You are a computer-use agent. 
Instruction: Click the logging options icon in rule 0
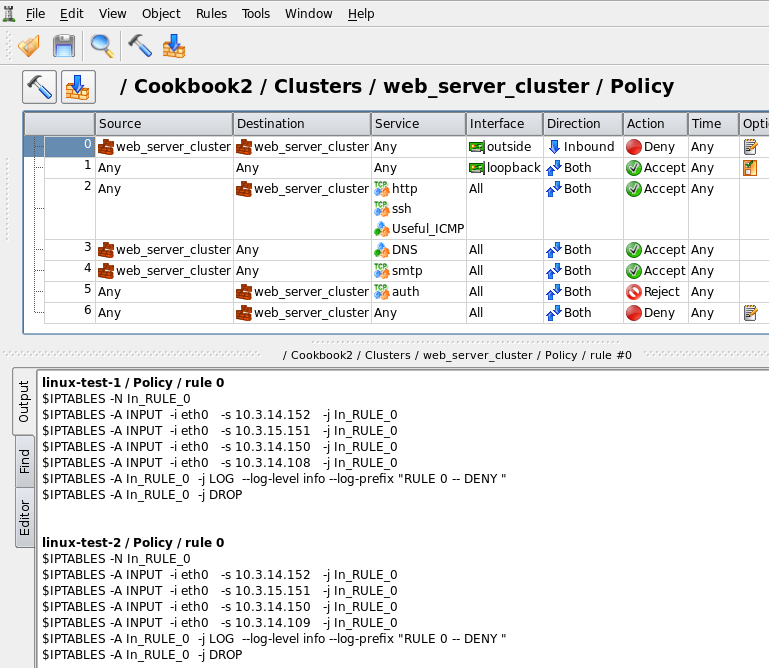[750, 147]
